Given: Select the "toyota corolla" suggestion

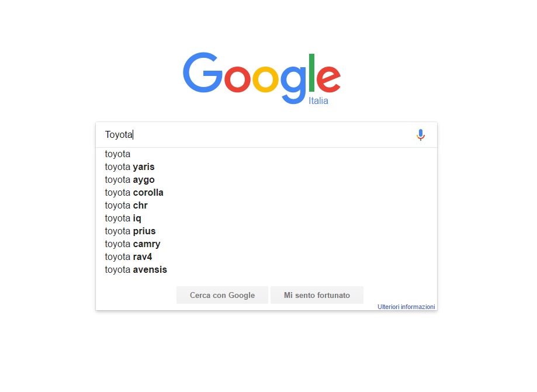Looking at the screenshot, I should tap(266, 192).
